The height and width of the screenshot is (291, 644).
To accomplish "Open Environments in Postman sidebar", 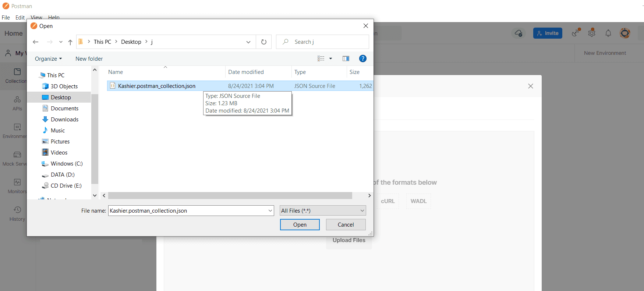I will click(x=15, y=131).
